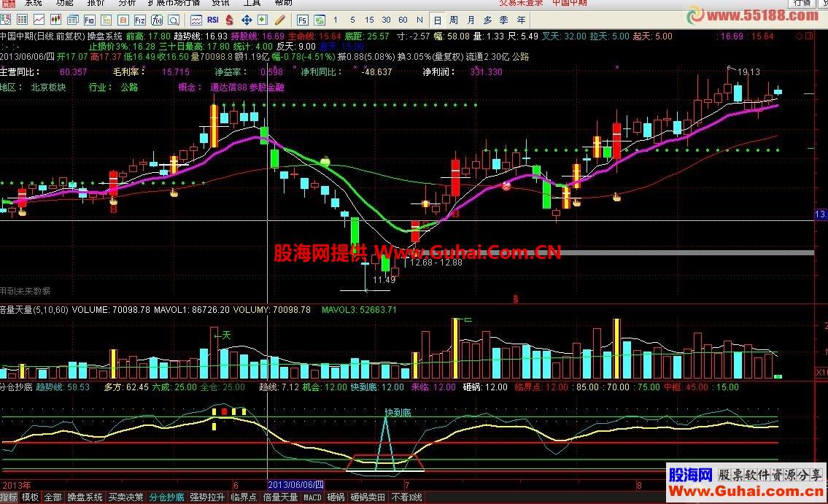Click the wavy indicator lines icon
This screenshot has height=504, width=828.
(x=196, y=20)
